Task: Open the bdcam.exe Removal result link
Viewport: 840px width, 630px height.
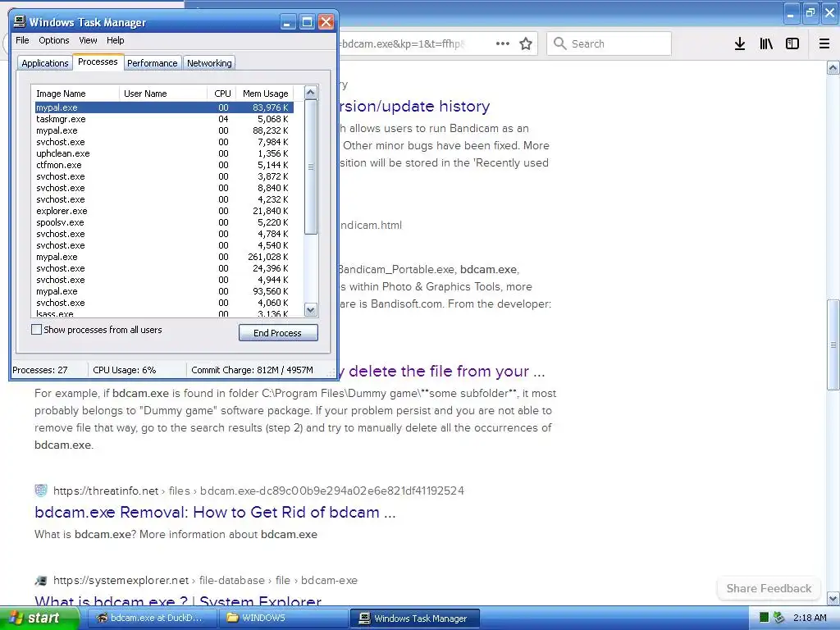Action: point(215,512)
